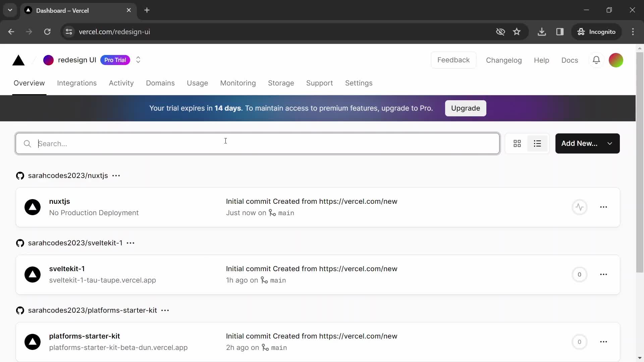
Task: Click the Upgrade button in trial banner
Action: pyautogui.click(x=465, y=108)
